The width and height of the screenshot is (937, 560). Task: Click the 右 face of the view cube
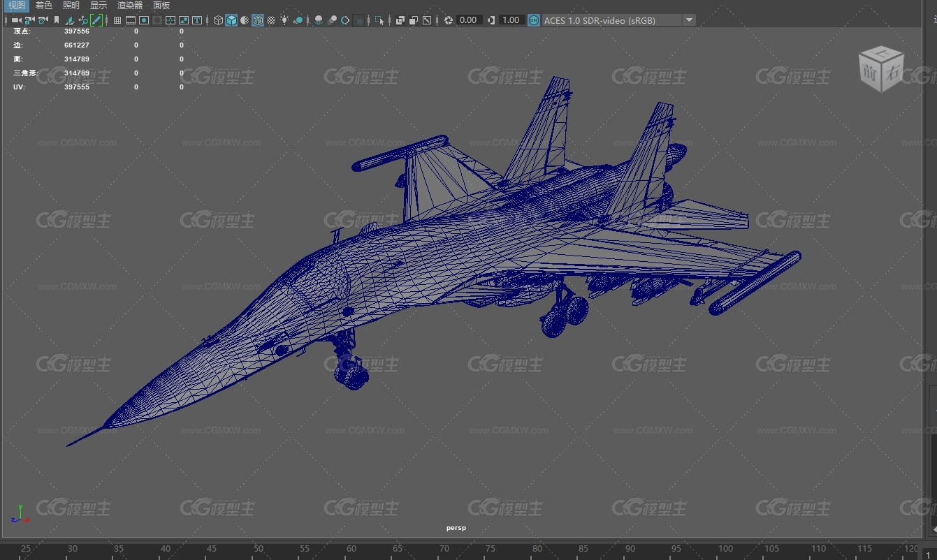tap(893, 71)
